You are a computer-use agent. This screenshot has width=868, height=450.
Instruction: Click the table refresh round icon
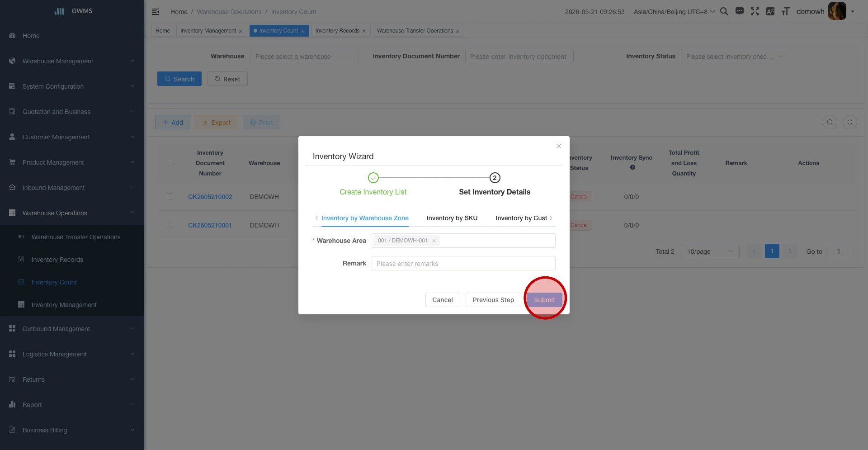pyautogui.click(x=850, y=122)
